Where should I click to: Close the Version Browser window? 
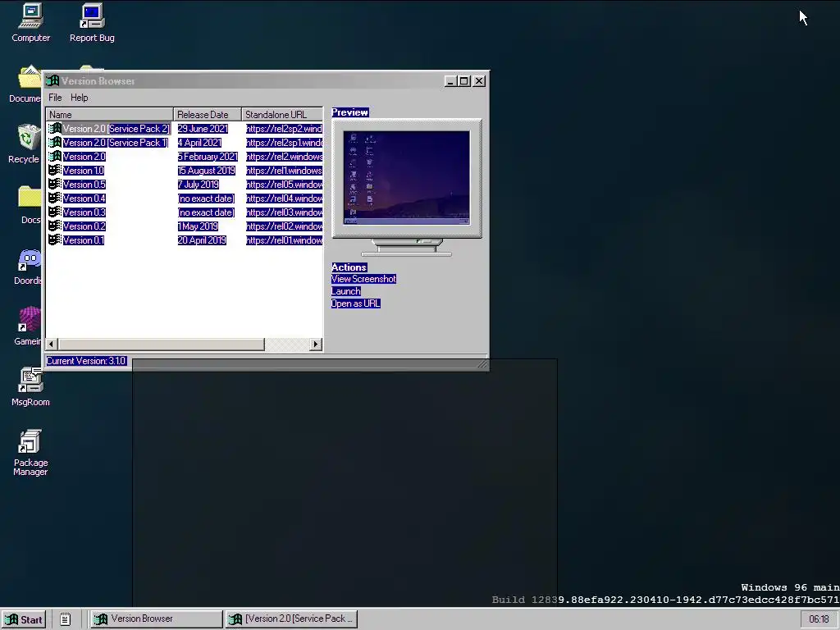point(479,81)
